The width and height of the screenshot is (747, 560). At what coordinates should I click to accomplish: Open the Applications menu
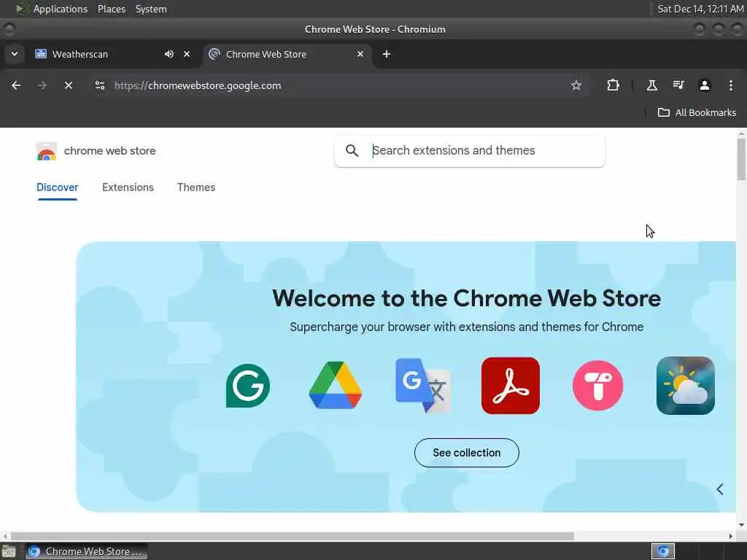(61, 9)
